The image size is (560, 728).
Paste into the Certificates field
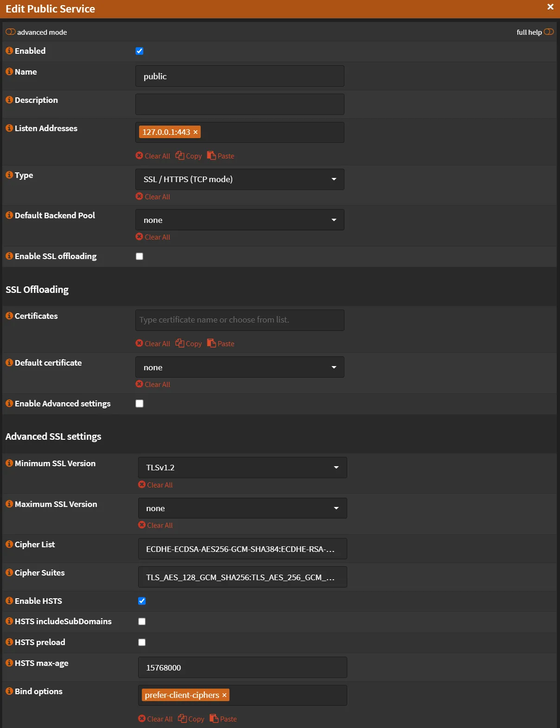click(221, 344)
